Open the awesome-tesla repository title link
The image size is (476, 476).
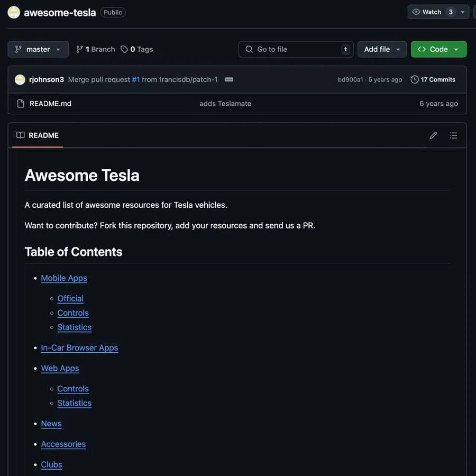tap(60, 13)
